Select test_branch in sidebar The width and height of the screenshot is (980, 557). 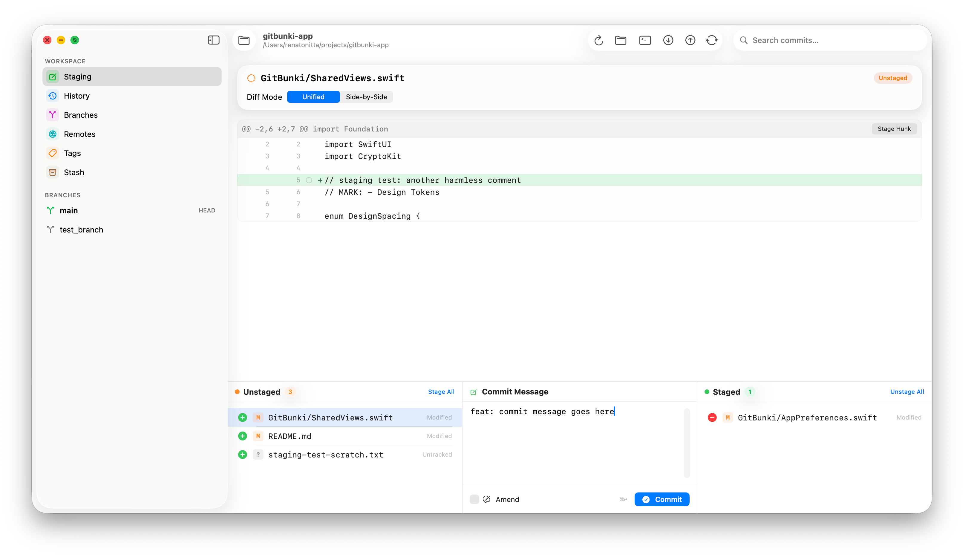pyautogui.click(x=132, y=229)
